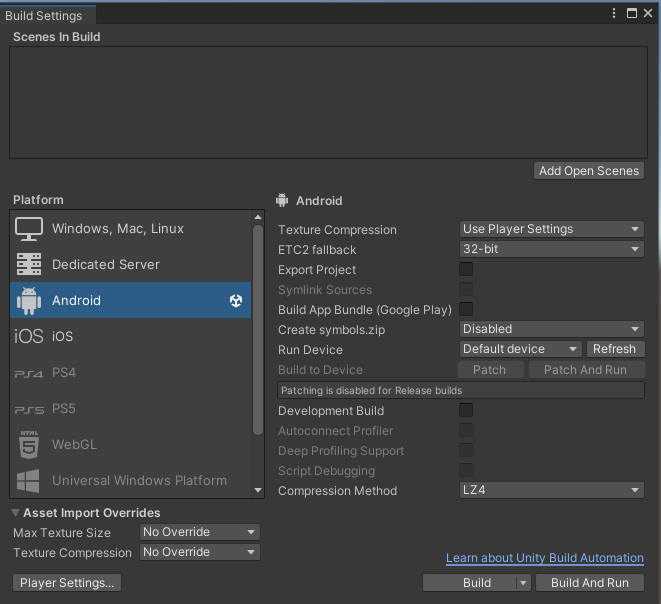Select the PS5 platform icon
Screen dimensions: 661x604
[29, 410]
